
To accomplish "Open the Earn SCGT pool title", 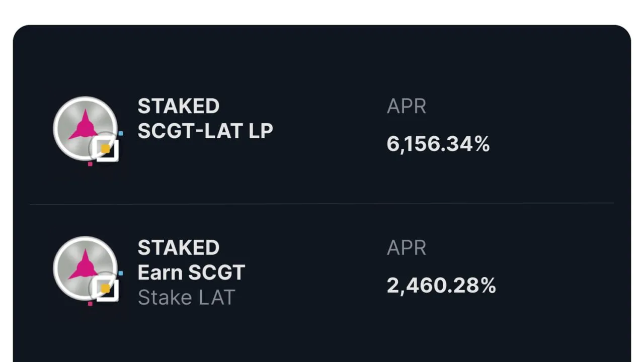I will [191, 273].
